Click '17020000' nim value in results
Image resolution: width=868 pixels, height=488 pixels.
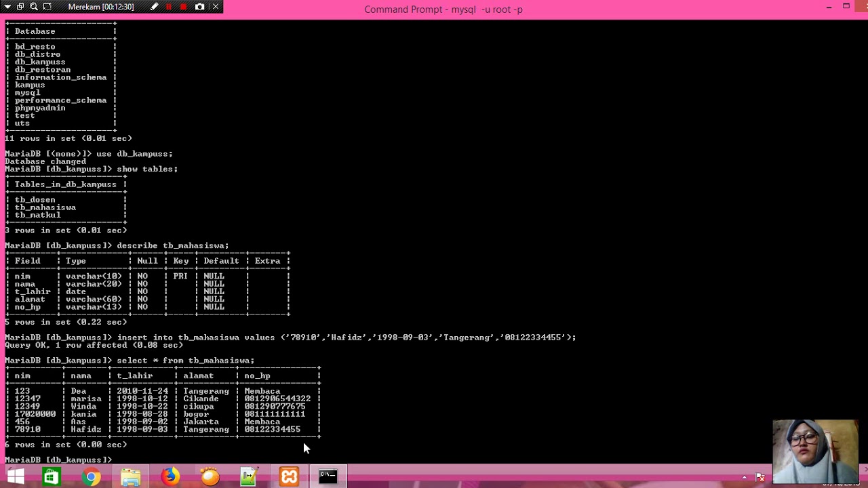point(35,414)
